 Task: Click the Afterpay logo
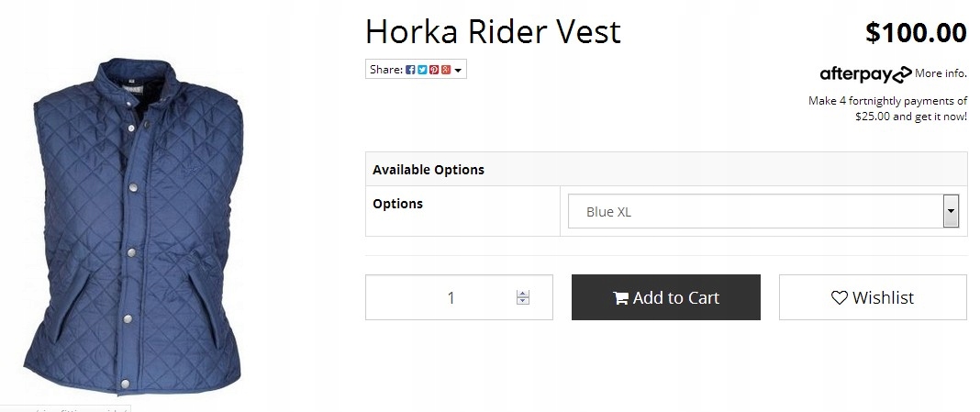click(x=864, y=73)
